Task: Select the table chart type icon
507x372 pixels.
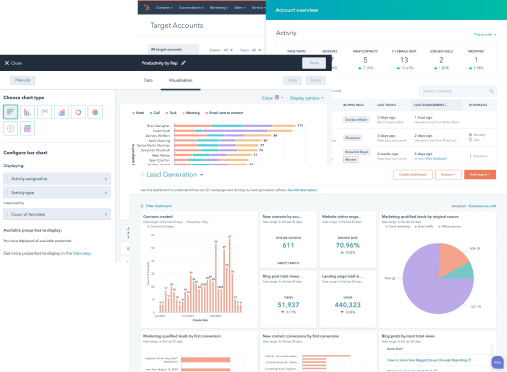Action: point(27,129)
